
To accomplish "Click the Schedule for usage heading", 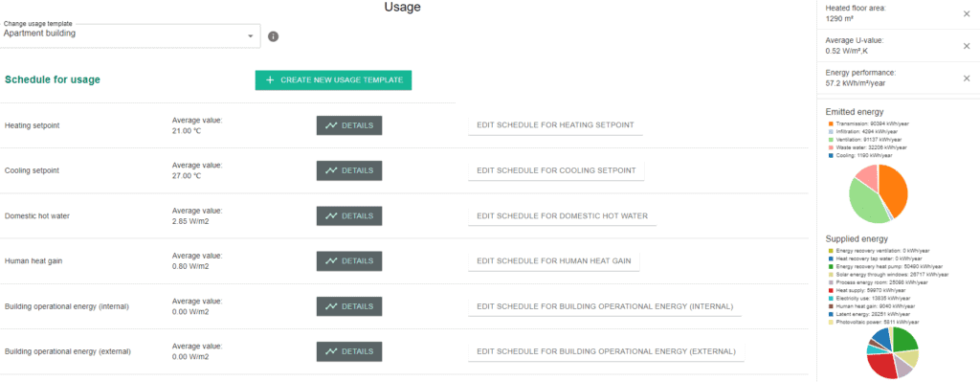I will click(53, 80).
